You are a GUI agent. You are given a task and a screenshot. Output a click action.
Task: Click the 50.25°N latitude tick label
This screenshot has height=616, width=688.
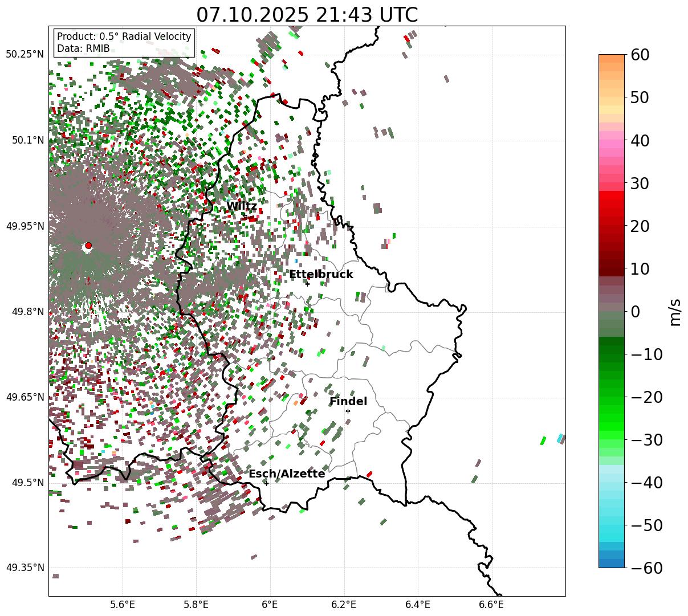(25, 55)
